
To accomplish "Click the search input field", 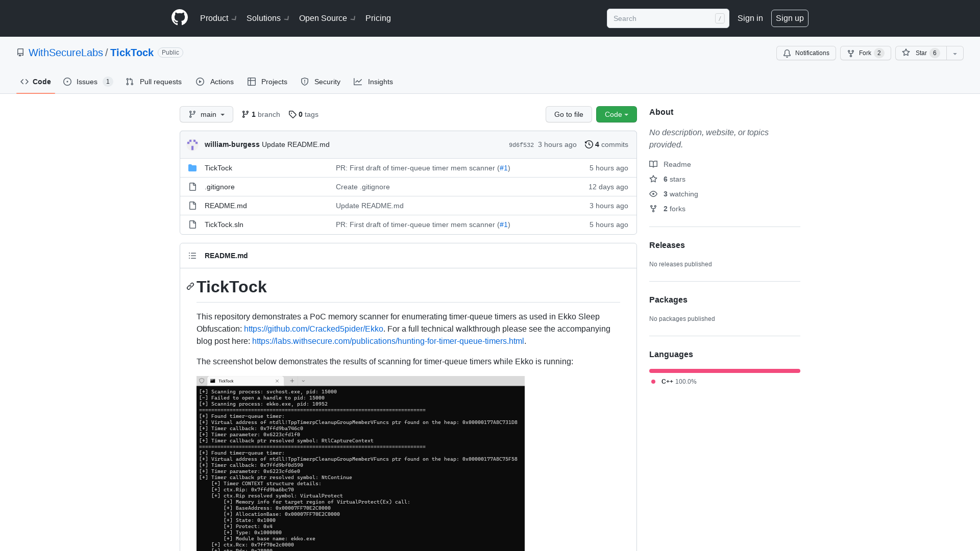I will point(664,18).
